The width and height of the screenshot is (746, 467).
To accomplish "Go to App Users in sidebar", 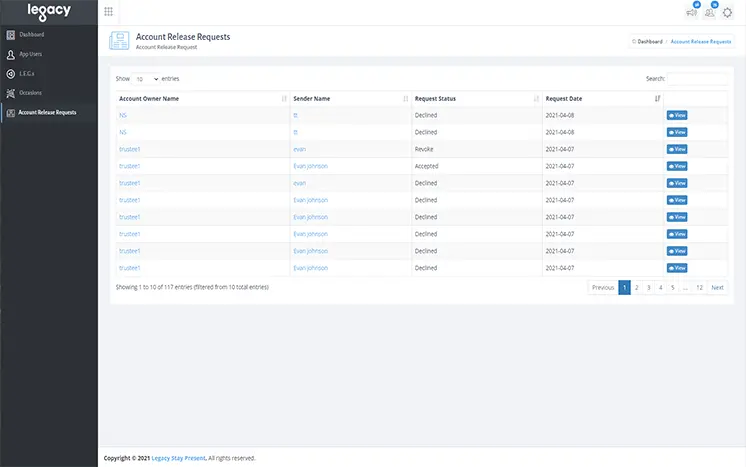I will click(32, 54).
